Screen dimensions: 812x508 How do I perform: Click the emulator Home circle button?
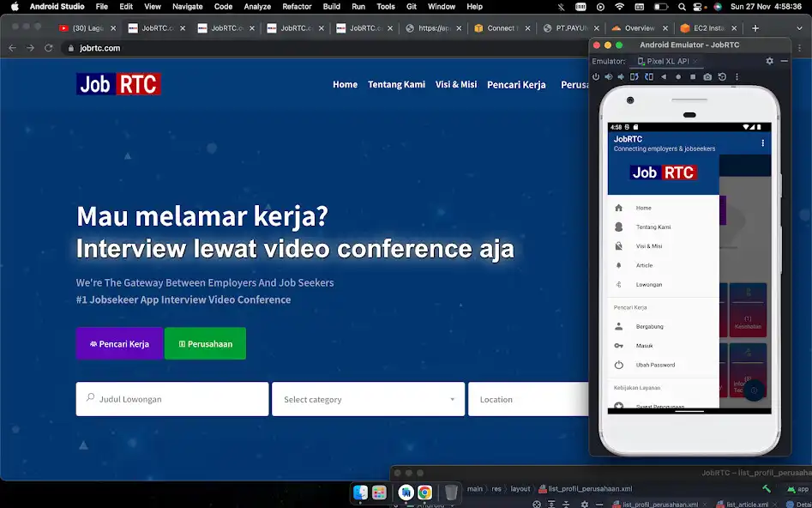pos(678,76)
